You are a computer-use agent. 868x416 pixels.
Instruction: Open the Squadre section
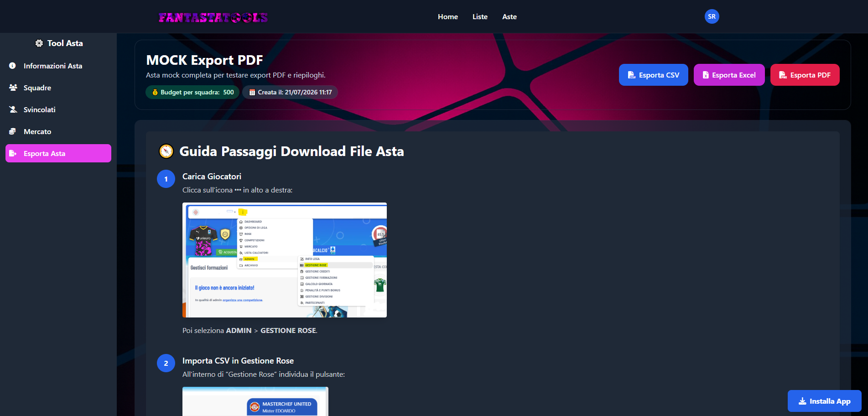tap(58, 88)
